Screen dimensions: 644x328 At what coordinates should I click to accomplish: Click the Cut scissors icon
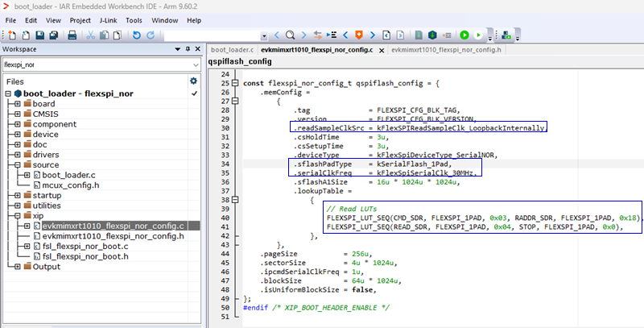[x=91, y=35]
